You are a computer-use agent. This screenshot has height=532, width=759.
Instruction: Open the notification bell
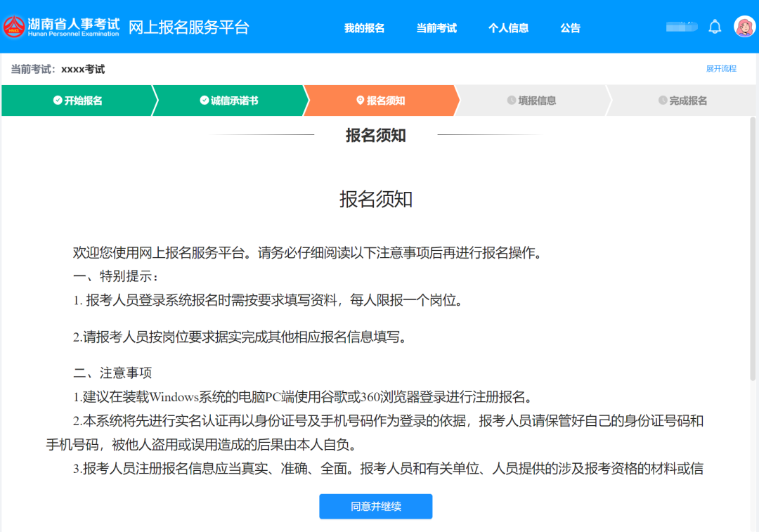click(x=715, y=27)
